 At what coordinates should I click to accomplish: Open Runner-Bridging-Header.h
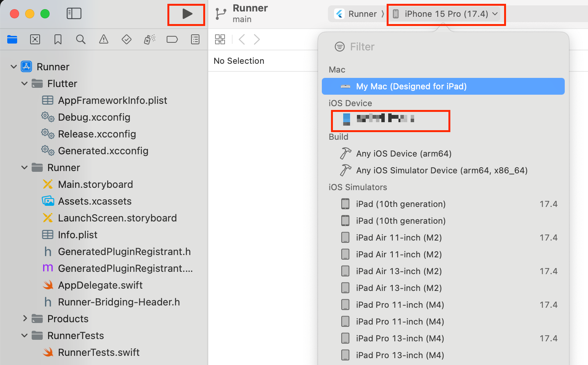pos(119,302)
